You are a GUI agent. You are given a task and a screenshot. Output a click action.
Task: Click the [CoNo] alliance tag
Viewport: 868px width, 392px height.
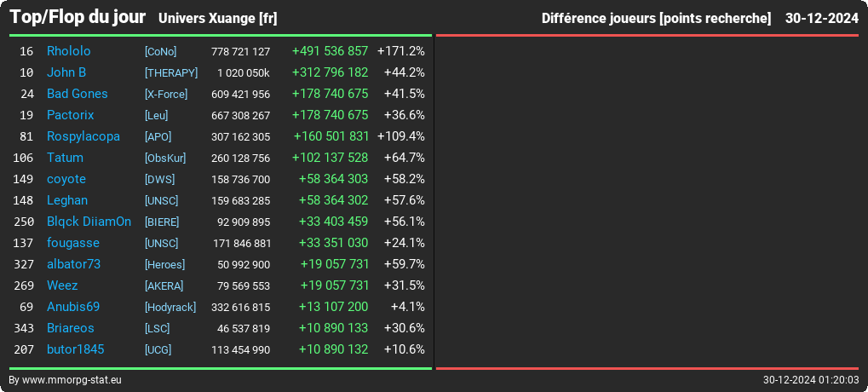[x=160, y=51]
